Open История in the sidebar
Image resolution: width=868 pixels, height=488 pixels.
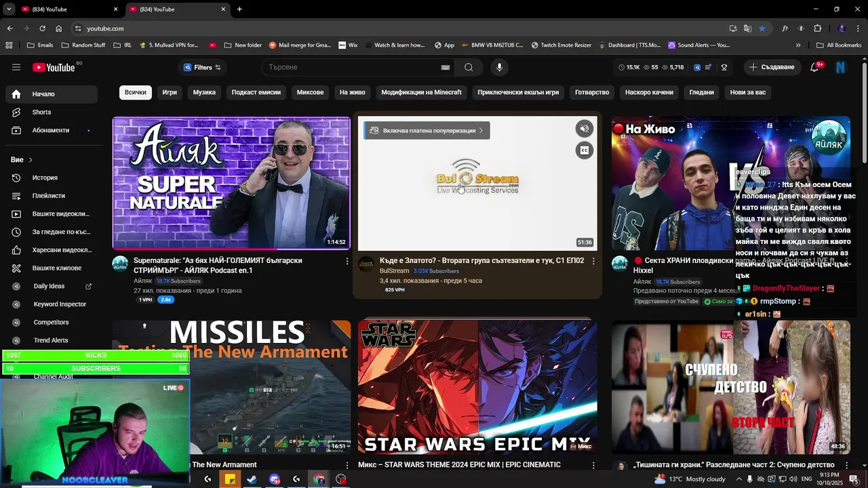tap(51, 178)
